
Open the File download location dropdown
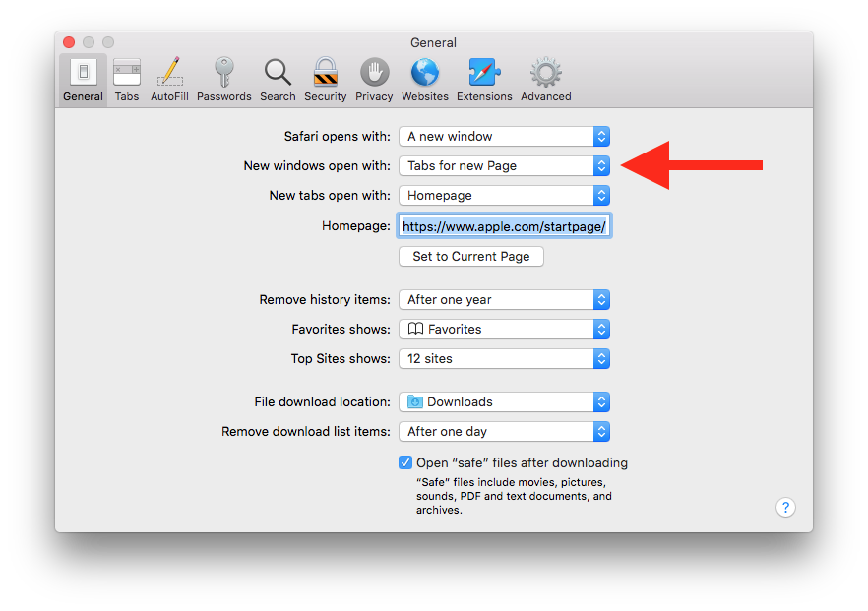coord(504,401)
